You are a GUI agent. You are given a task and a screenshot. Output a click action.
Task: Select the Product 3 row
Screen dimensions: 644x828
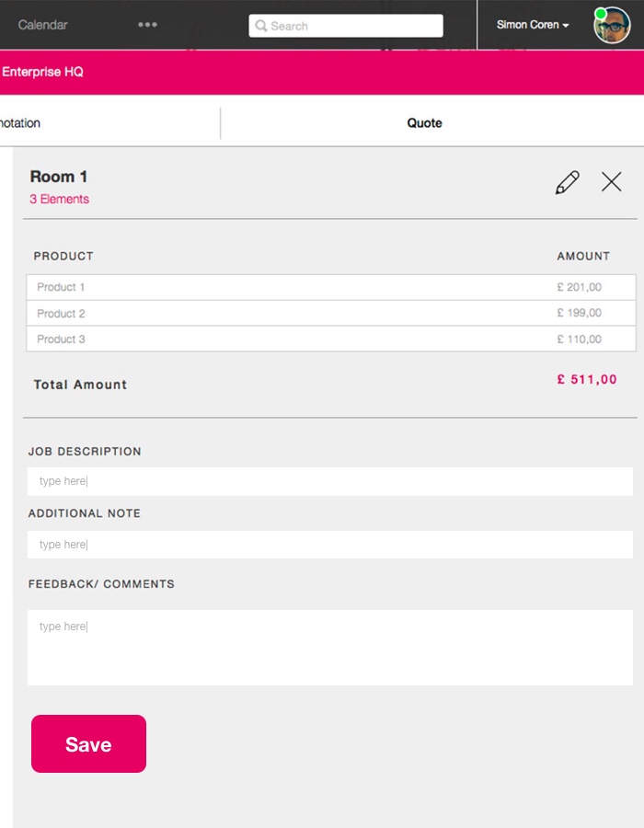(330, 339)
